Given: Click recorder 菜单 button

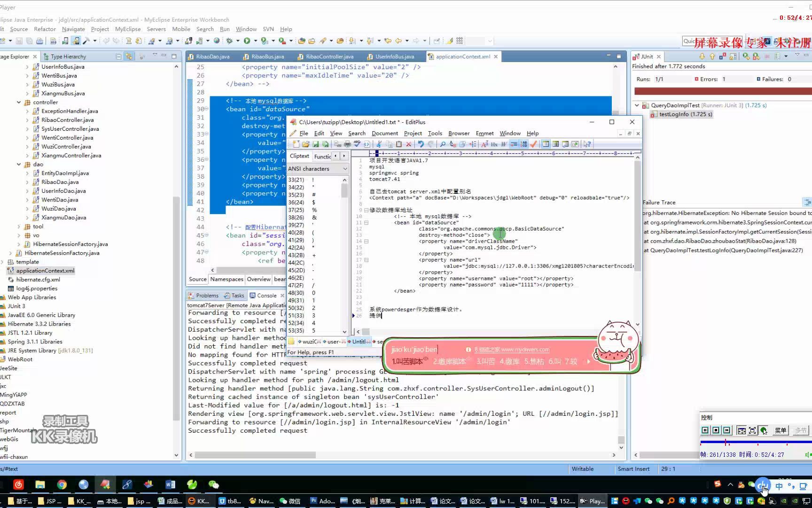Looking at the screenshot, I should point(781,430).
